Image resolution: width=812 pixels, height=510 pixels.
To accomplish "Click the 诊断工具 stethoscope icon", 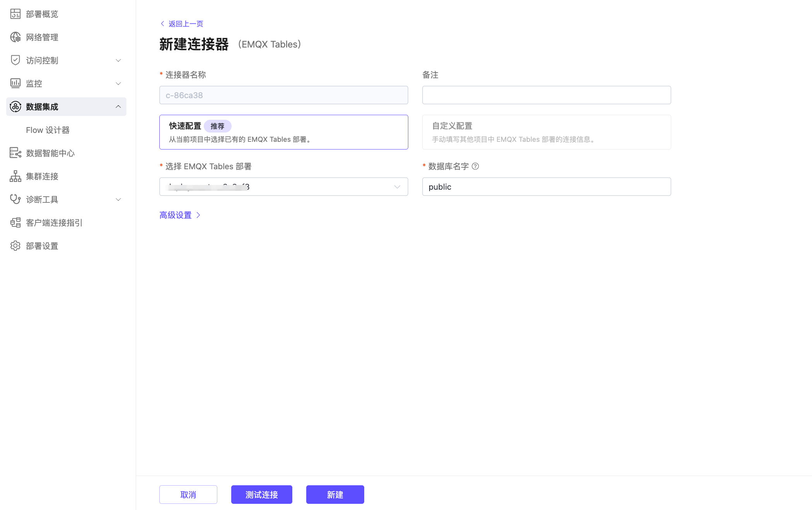I will coord(15,199).
